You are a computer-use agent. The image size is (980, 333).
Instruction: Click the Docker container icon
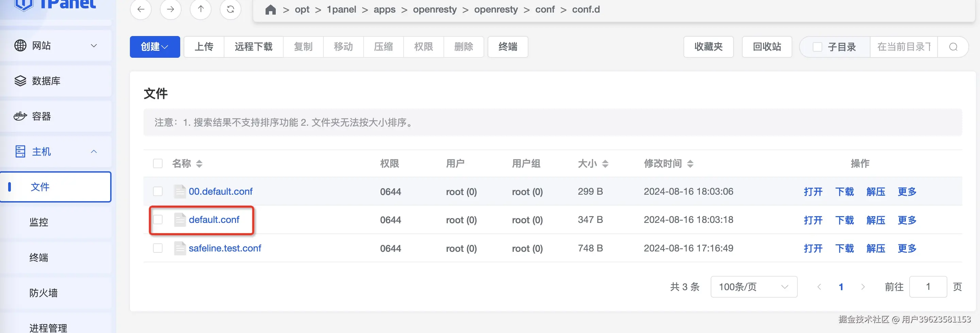20,116
